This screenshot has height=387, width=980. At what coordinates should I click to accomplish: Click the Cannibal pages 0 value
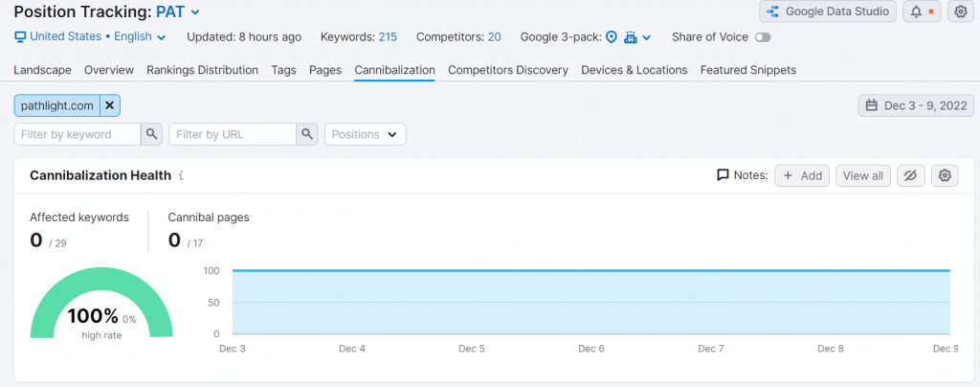[174, 240]
